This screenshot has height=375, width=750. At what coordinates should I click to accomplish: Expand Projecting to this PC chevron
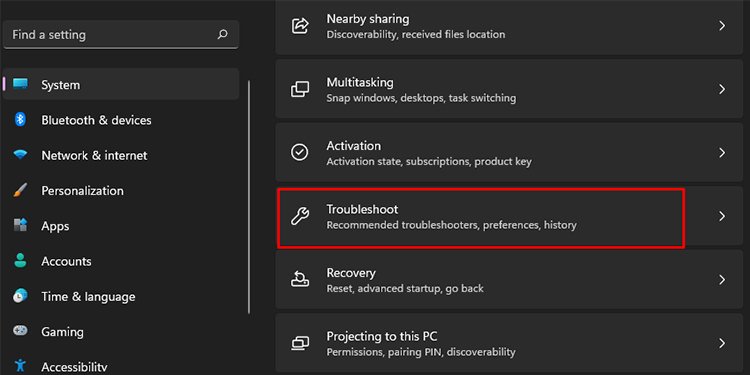click(722, 343)
